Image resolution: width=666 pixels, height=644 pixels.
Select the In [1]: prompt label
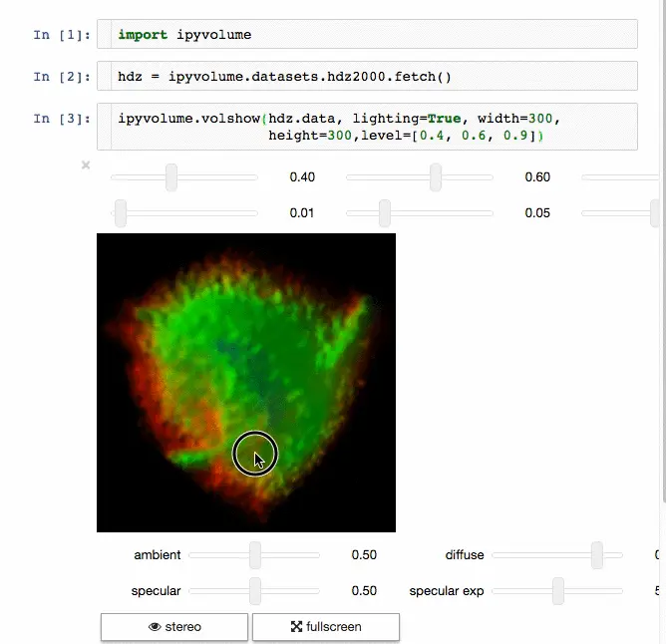(x=62, y=35)
